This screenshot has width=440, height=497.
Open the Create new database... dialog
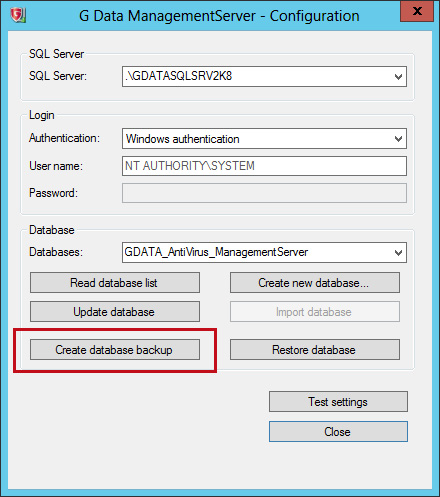(315, 283)
